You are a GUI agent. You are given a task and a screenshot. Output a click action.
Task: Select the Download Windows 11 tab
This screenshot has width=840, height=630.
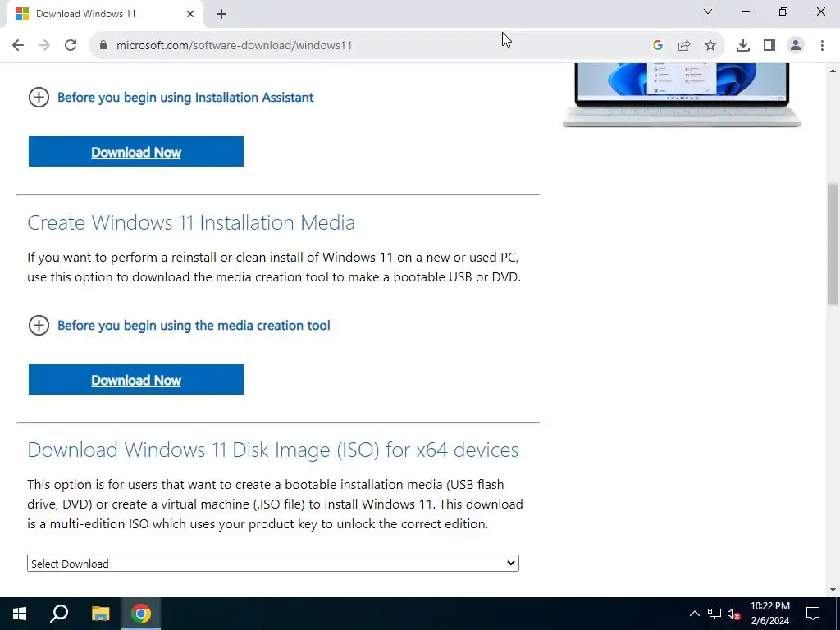pyautogui.click(x=104, y=14)
